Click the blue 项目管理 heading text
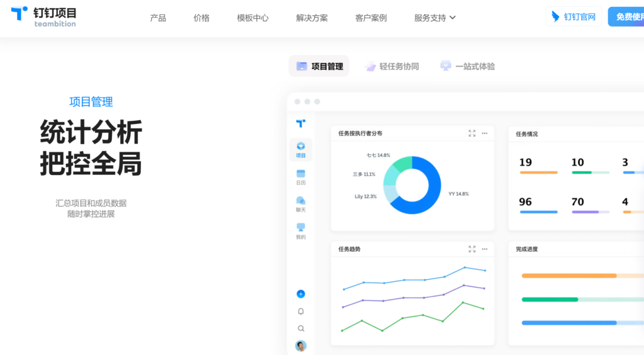Image resolution: width=644 pixels, height=355 pixels. point(91,101)
